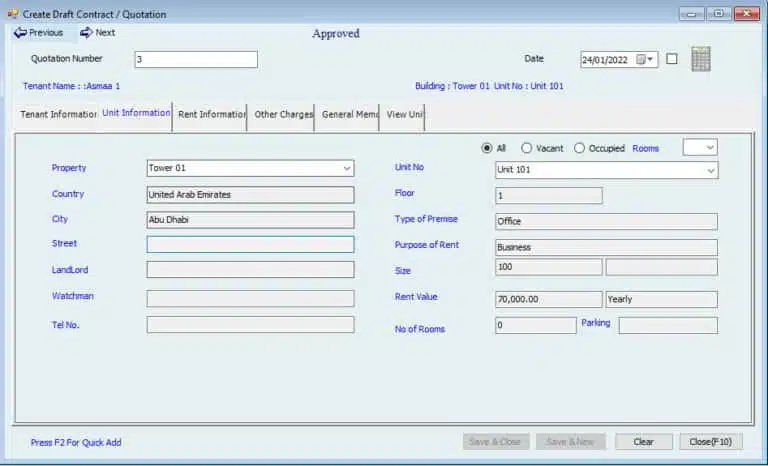Open the General Memo tab

[350, 115]
